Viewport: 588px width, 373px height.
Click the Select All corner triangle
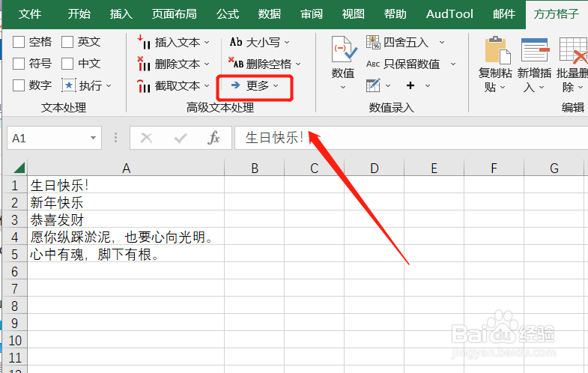coord(19,168)
